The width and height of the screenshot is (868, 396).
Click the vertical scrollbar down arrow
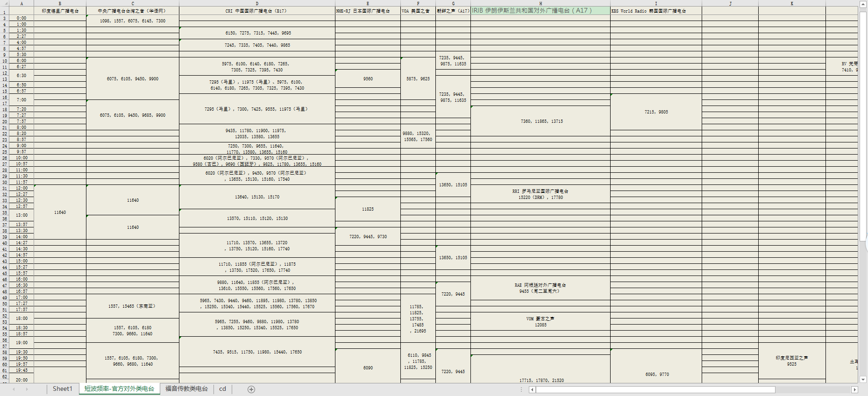(863, 380)
